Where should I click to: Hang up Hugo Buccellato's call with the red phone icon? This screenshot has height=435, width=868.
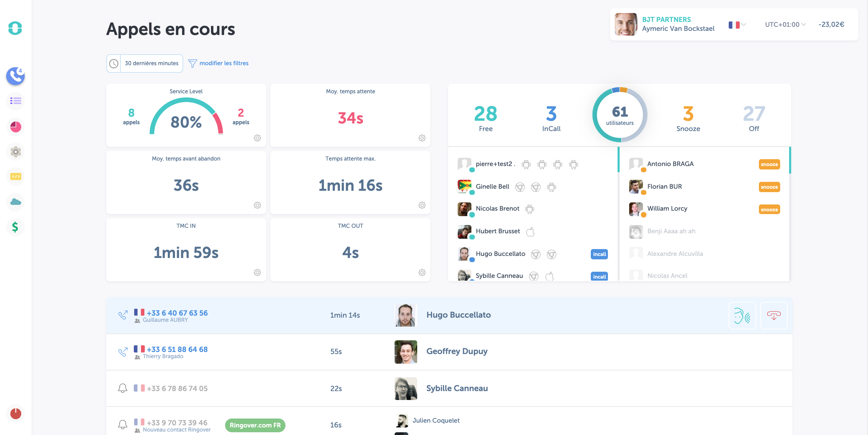(774, 316)
